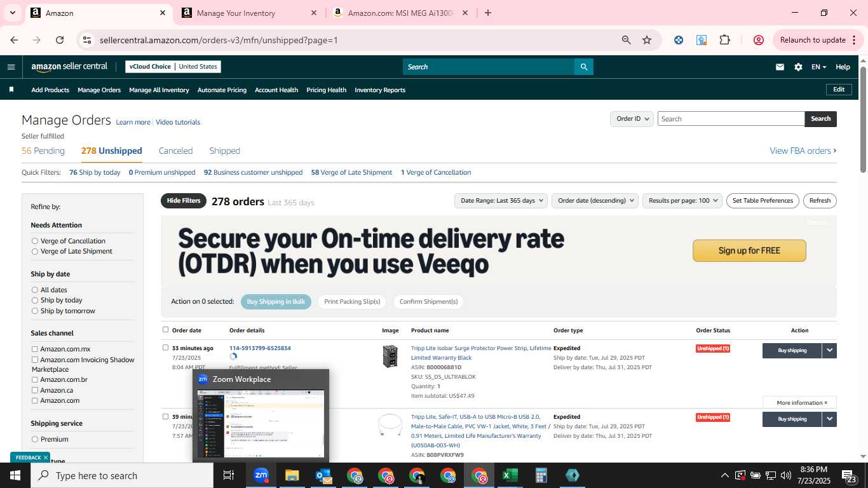Image resolution: width=868 pixels, height=488 pixels.
Task: Click the browser back arrow
Action: coord(14,40)
